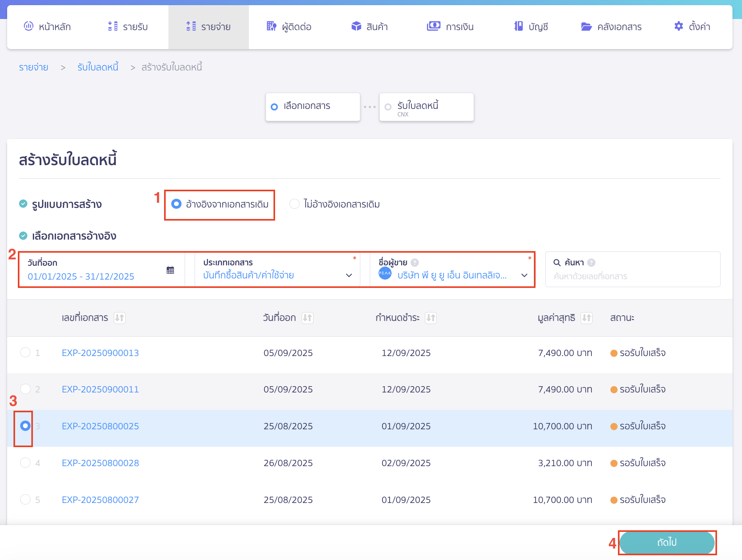Open document link EXP-20250900011
Viewport: 742px width, 560px height.
click(100, 389)
